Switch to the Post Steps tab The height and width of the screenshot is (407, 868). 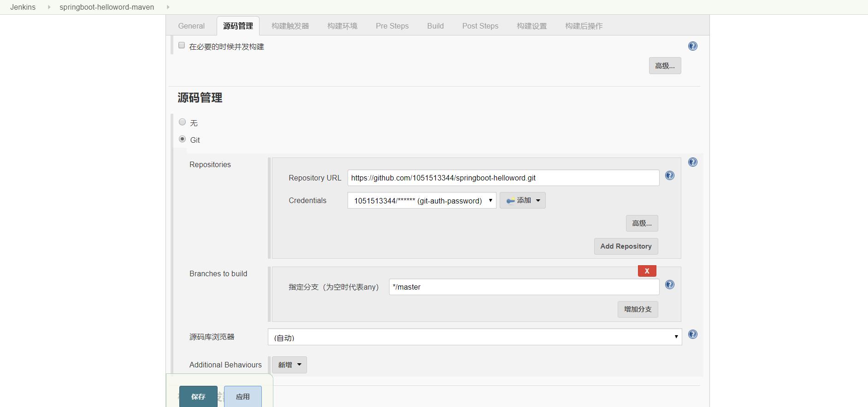[x=480, y=26]
